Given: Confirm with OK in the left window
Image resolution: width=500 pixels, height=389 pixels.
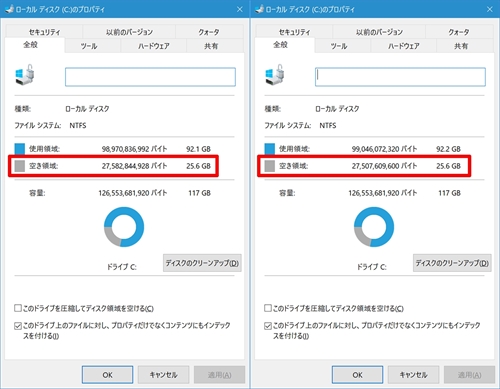Looking at the screenshot, I should click(107, 375).
